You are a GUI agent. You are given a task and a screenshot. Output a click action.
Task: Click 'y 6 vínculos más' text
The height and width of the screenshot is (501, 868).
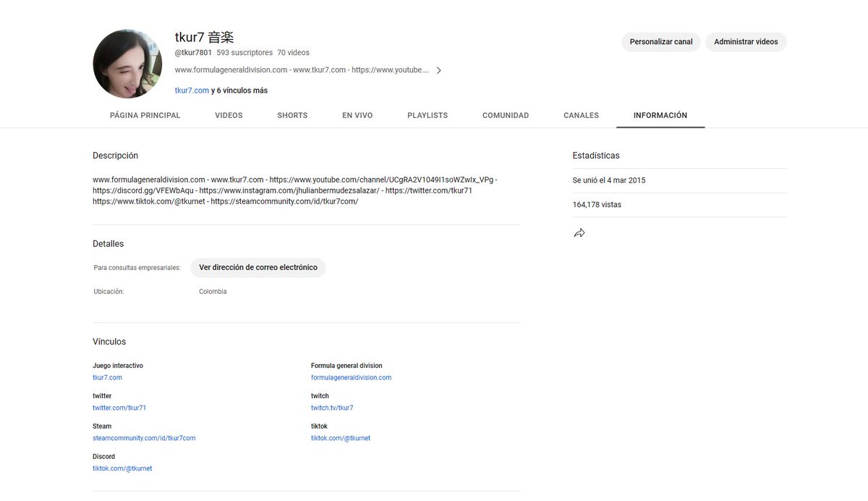[239, 90]
